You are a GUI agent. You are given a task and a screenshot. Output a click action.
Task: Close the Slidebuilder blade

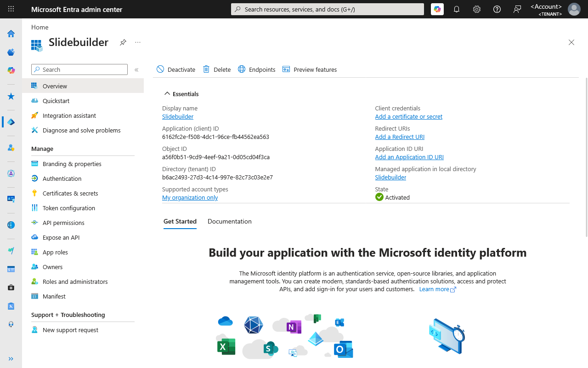point(571,42)
